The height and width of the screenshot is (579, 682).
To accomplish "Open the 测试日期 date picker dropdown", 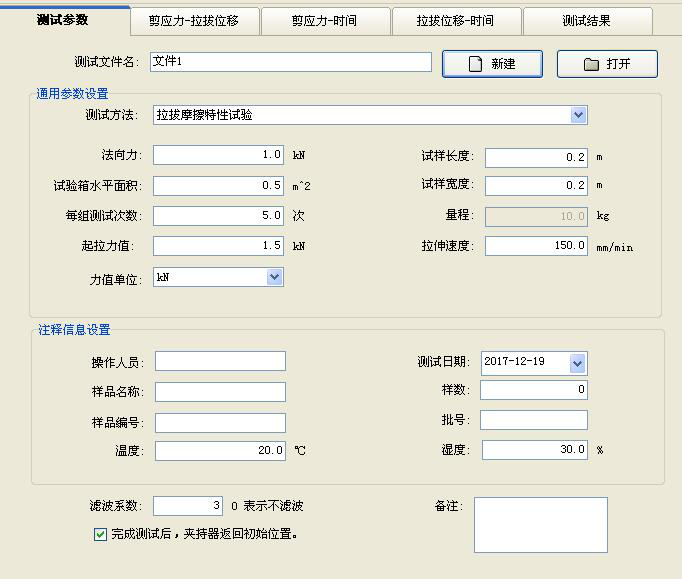I will [x=577, y=362].
